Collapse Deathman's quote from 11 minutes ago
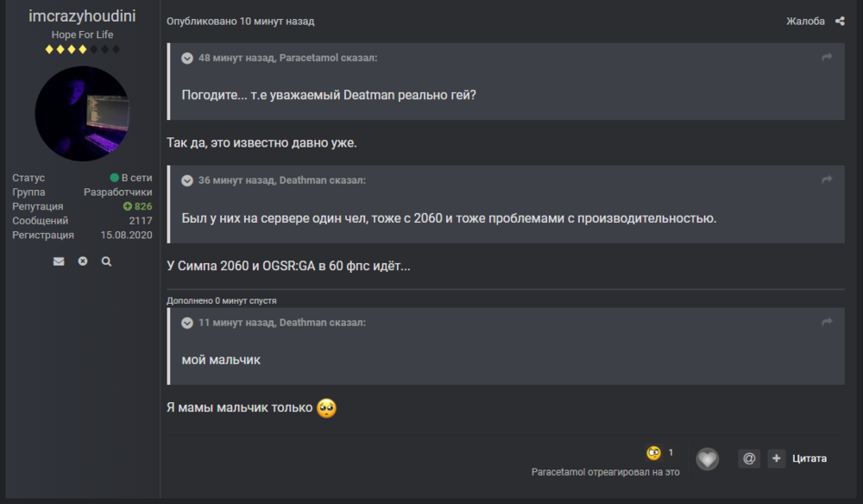Screen dimensions: 863x504 [x=187, y=323]
